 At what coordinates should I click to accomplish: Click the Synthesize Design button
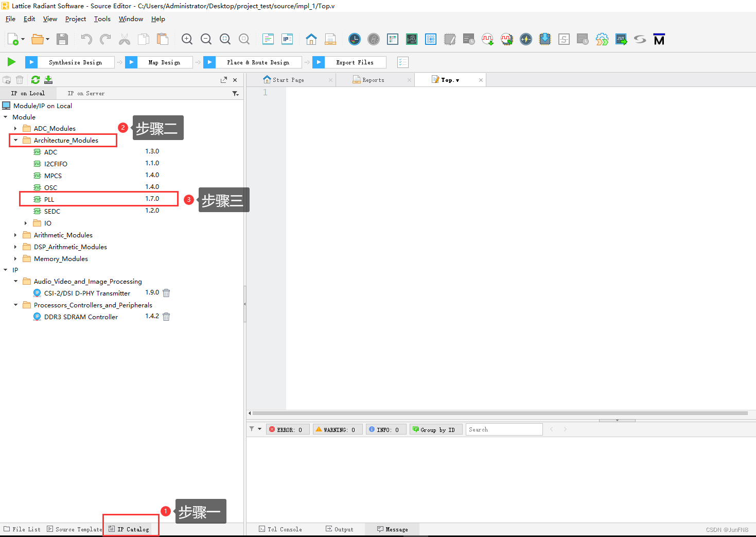[x=70, y=62]
